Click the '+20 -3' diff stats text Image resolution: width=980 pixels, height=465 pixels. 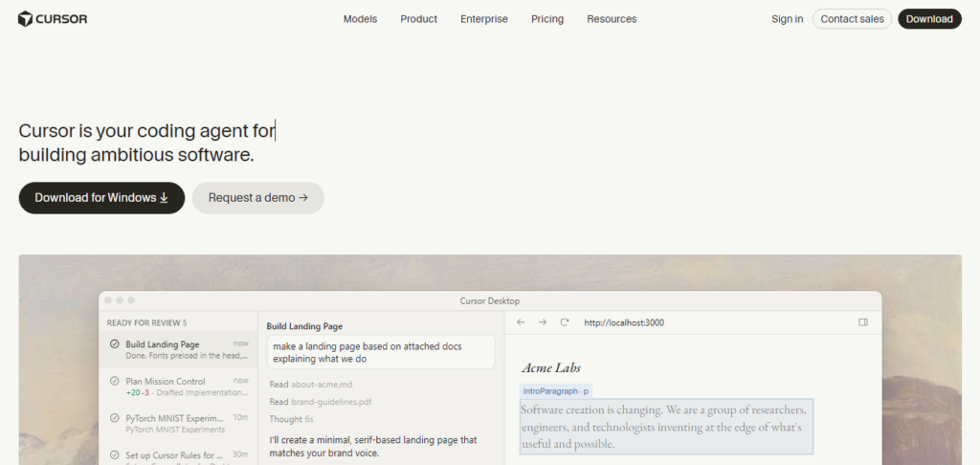point(138,392)
